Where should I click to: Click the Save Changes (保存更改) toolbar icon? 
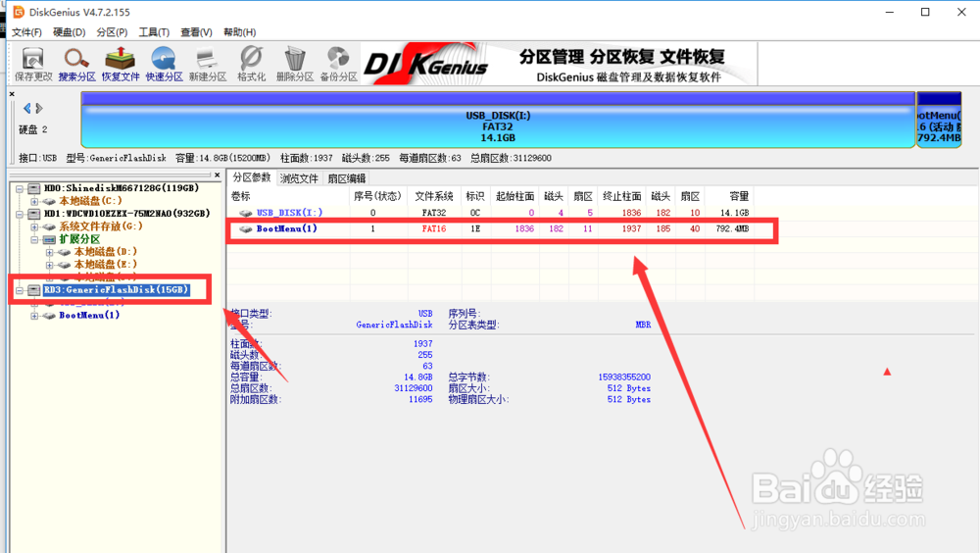coord(33,64)
